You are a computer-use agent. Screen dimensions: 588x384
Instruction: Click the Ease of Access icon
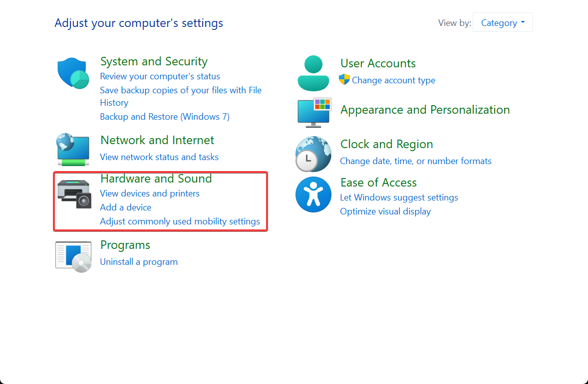point(313,194)
